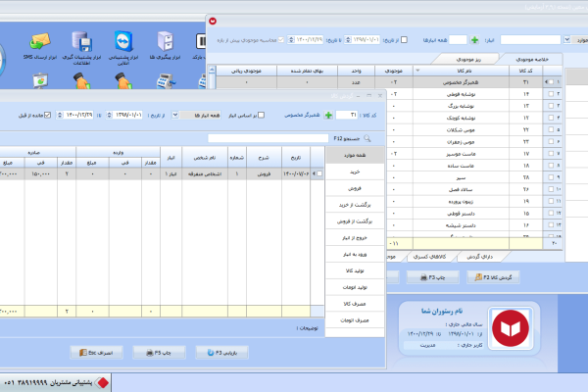
Task: Toggle the 'مانده از قبل' checkbox
Action: point(47,115)
